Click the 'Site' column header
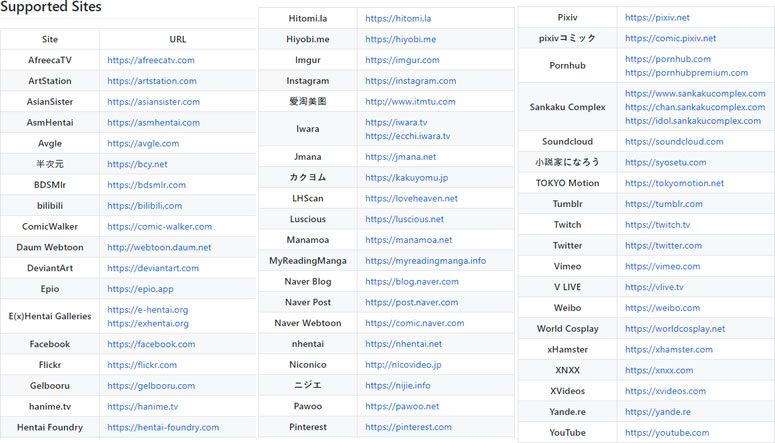Screen dimensions: 775x443 (x=50, y=39)
